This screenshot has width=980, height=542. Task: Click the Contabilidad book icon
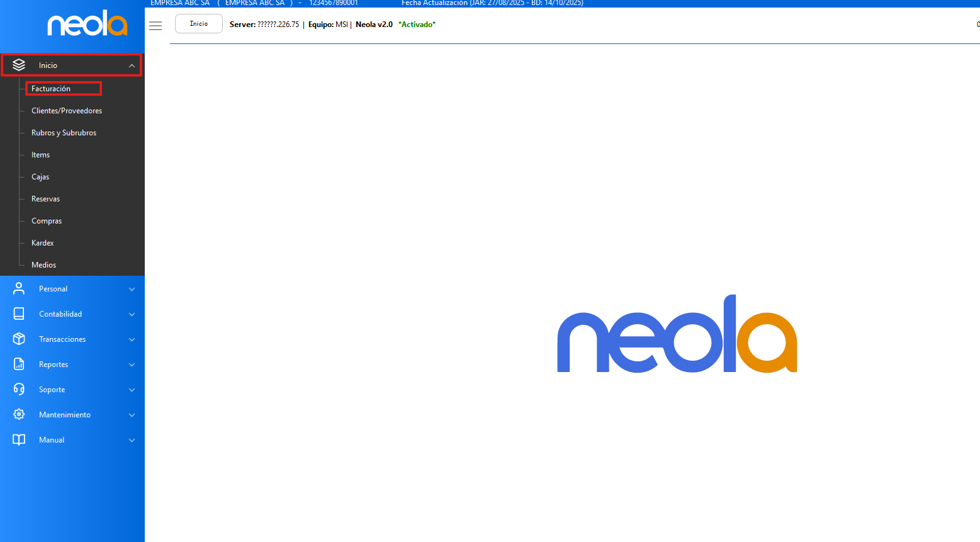pyautogui.click(x=19, y=313)
